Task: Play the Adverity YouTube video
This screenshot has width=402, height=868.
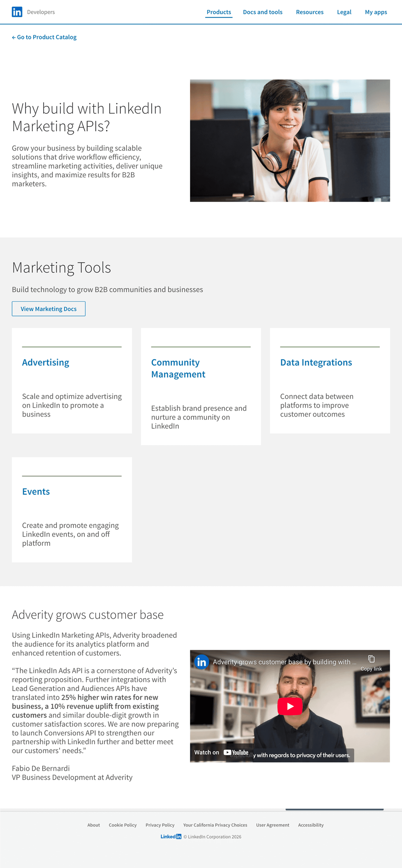Action: [290, 706]
